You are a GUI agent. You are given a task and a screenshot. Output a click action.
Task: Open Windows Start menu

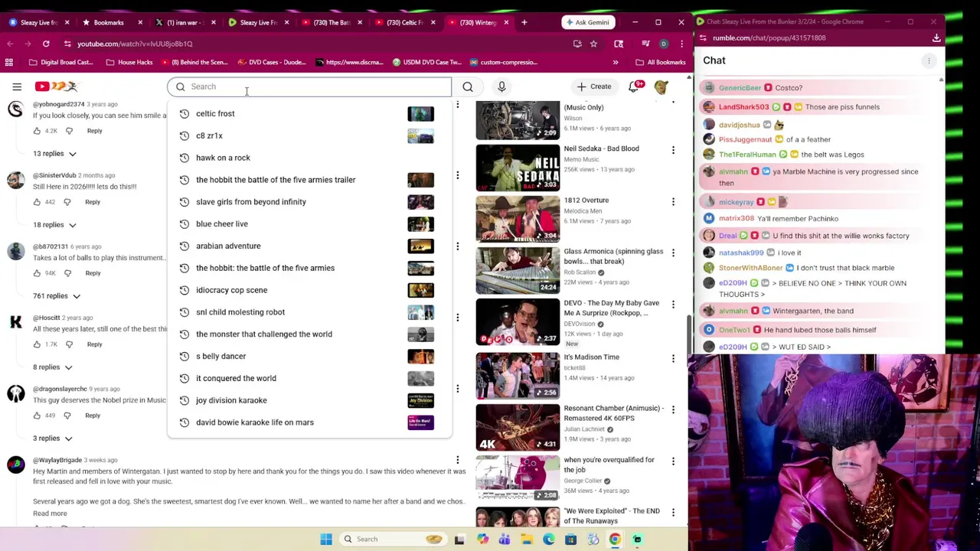pos(326,540)
